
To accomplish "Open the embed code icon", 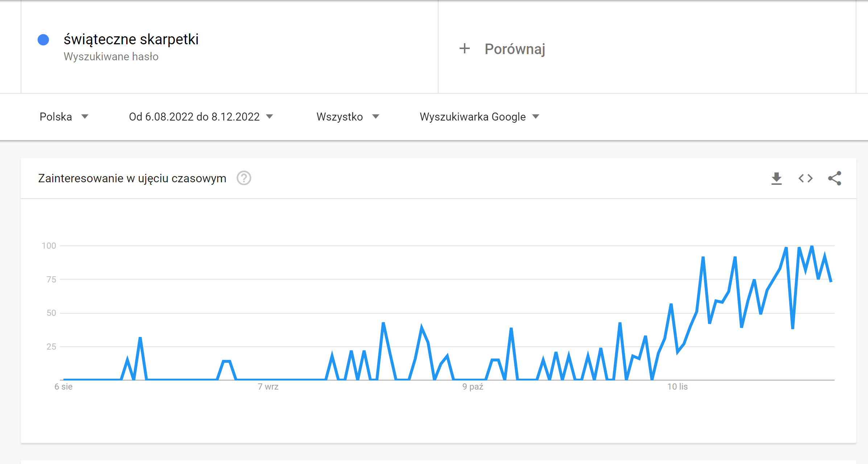I will [x=805, y=178].
